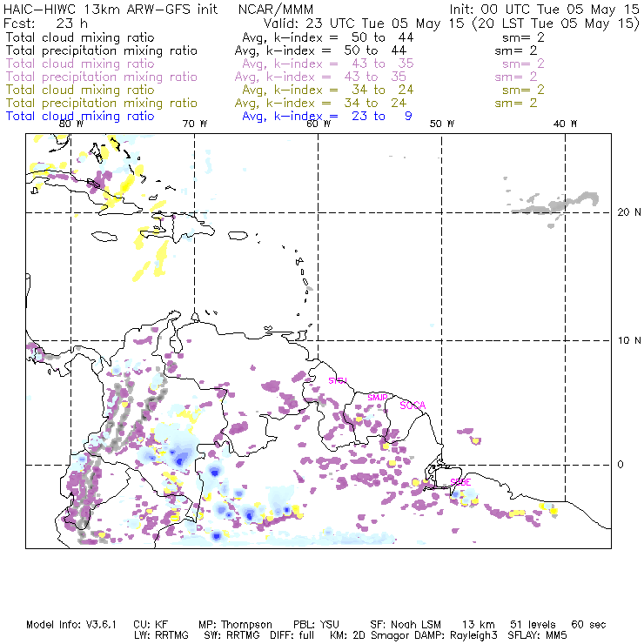
Task: Click the 'KM: 2D Smagor' footer entry
Action: pos(368,635)
